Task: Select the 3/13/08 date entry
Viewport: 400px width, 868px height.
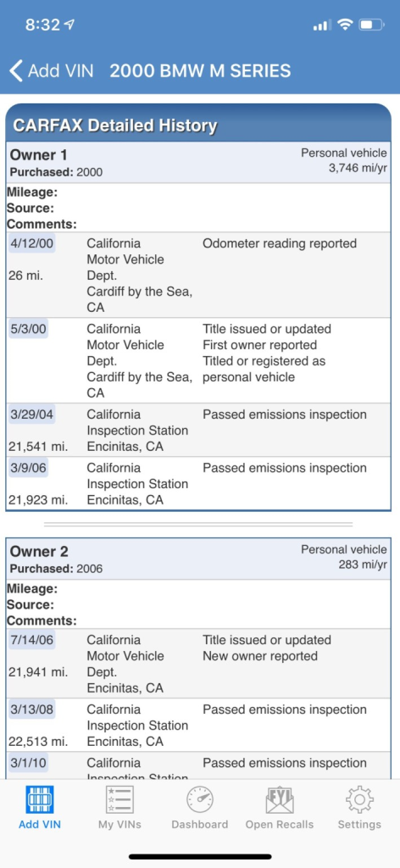Action: [32, 709]
